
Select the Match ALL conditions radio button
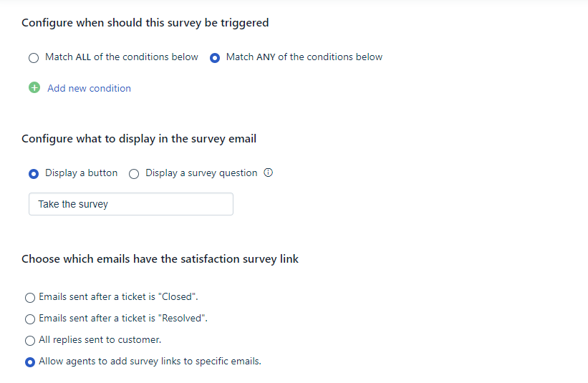(34, 58)
